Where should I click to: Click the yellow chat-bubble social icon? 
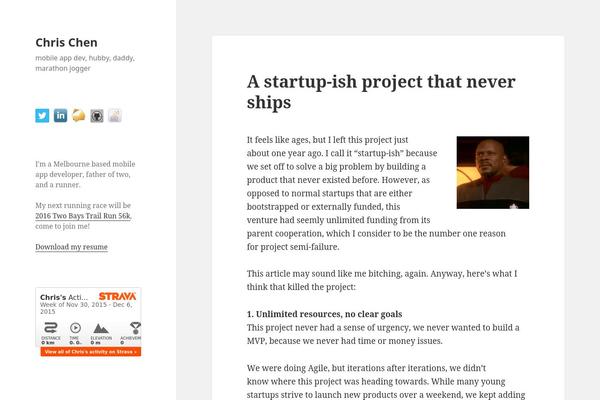point(78,116)
